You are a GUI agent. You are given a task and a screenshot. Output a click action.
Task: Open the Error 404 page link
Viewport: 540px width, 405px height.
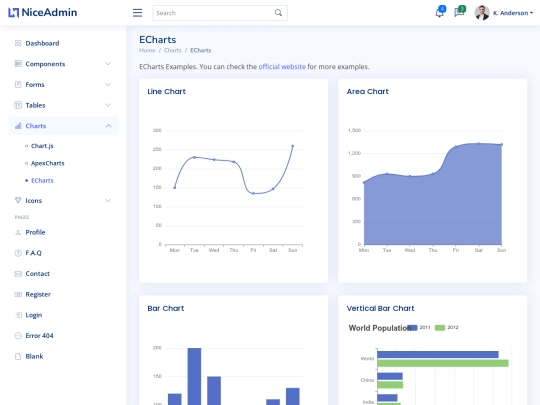point(63,336)
